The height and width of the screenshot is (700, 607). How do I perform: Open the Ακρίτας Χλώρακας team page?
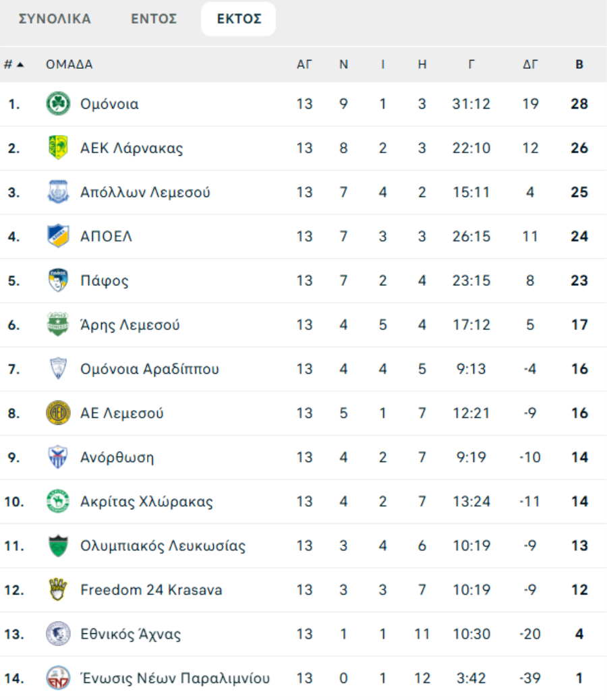[146, 501]
